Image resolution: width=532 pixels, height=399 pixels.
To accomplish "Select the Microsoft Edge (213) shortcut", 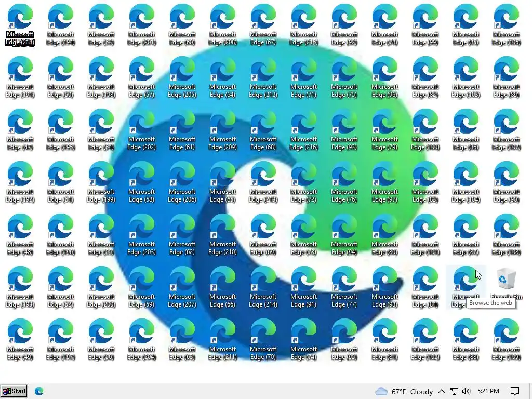I will [263, 182].
